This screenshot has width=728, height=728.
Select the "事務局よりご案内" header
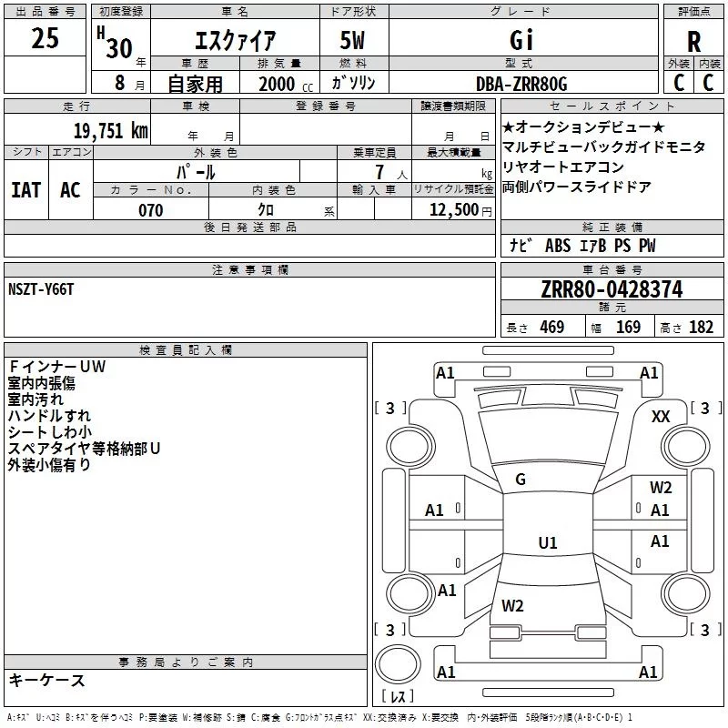point(186,662)
